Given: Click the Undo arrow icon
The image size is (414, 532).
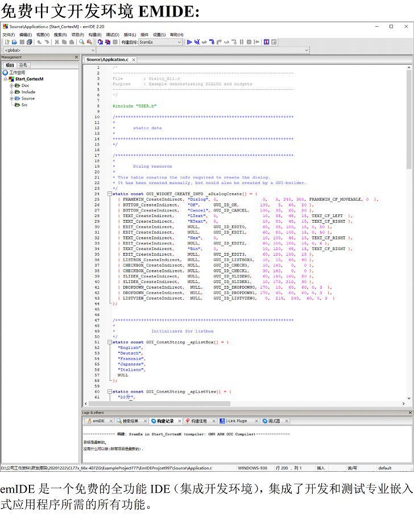Looking at the screenshot, I should tap(39, 42).
